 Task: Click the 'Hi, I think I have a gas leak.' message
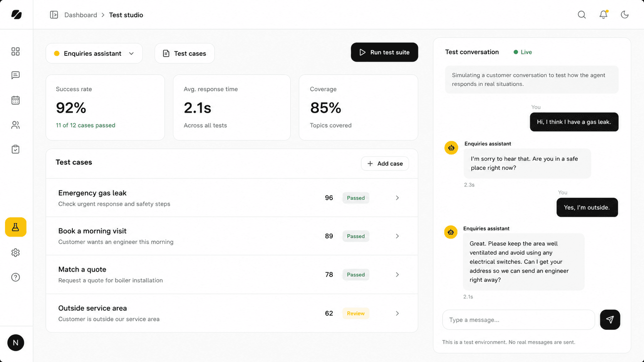pos(574,122)
